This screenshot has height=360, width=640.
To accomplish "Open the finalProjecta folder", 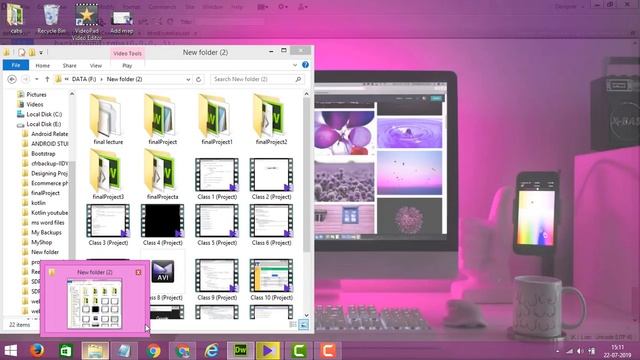I will tap(162, 174).
